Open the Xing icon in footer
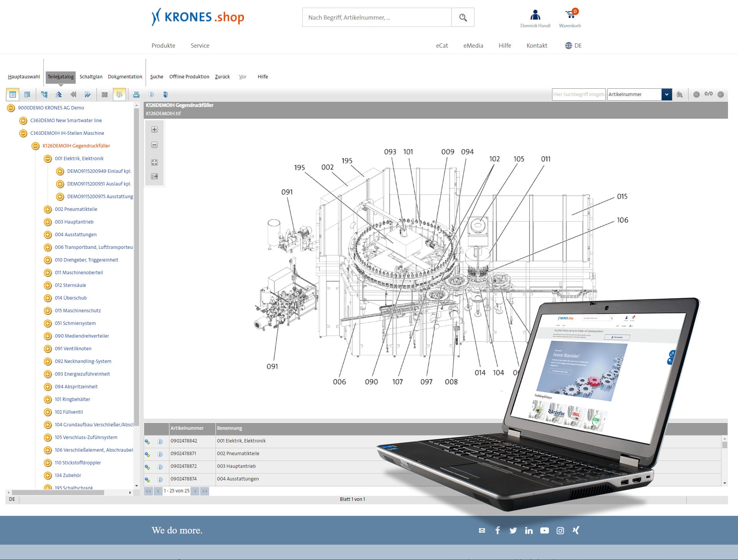The height and width of the screenshot is (560, 738). click(x=575, y=530)
